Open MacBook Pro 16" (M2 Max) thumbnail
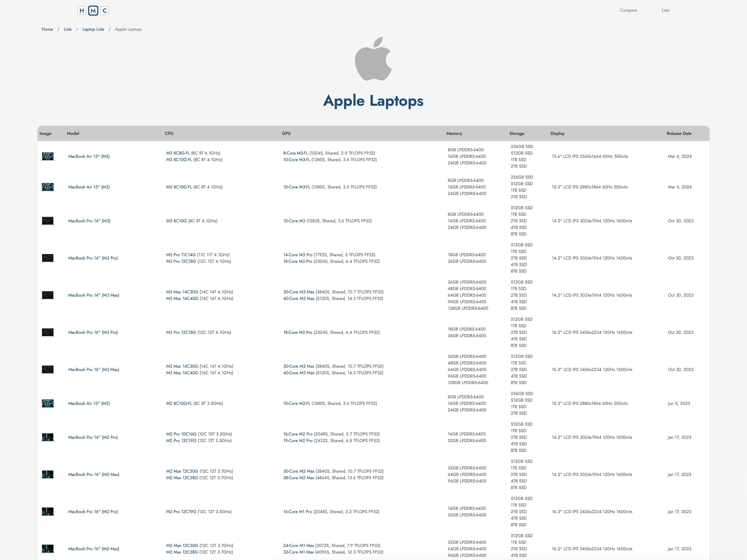 click(48, 549)
